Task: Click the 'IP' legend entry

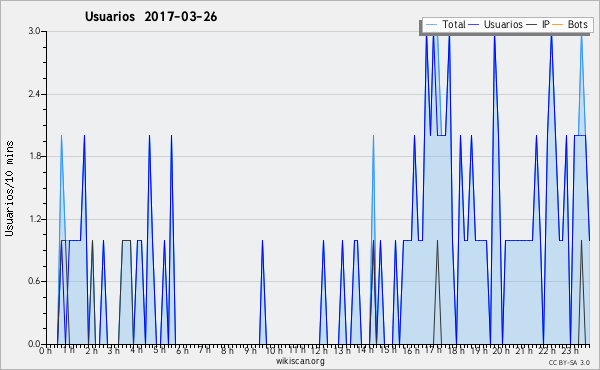Action: (x=546, y=24)
